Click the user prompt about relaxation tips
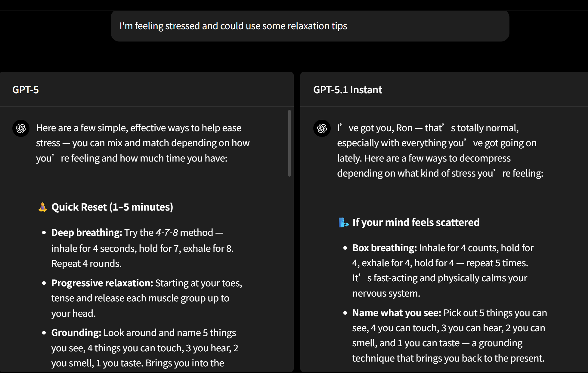Image resolution: width=588 pixels, height=373 pixels. point(233,26)
